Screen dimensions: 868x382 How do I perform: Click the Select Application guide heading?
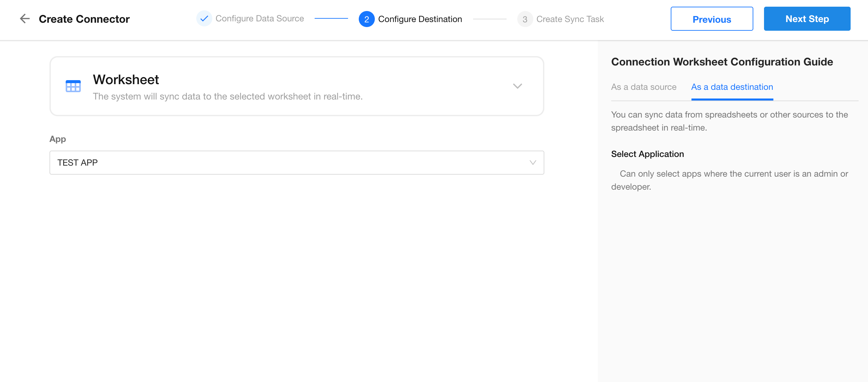point(647,154)
